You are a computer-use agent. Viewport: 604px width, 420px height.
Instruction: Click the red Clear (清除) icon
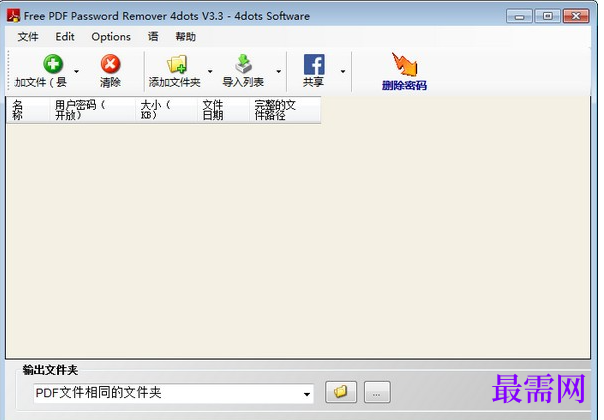pos(110,64)
